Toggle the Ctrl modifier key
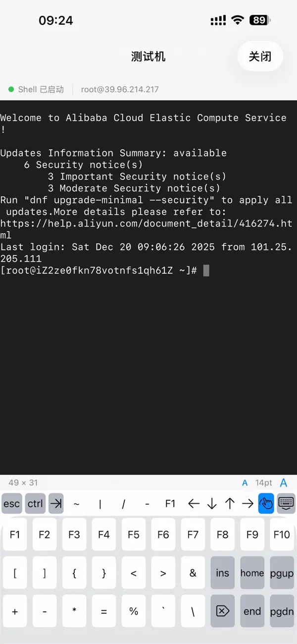 point(35,503)
